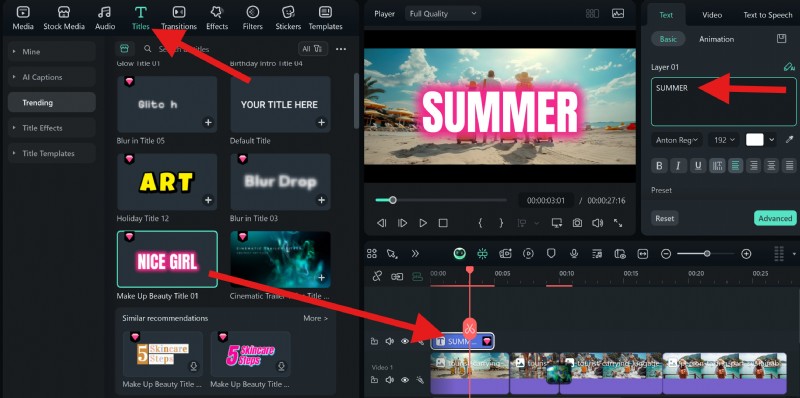Open the 192 font size dropdown
The image size is (800, 398).
tap(723, 140)
